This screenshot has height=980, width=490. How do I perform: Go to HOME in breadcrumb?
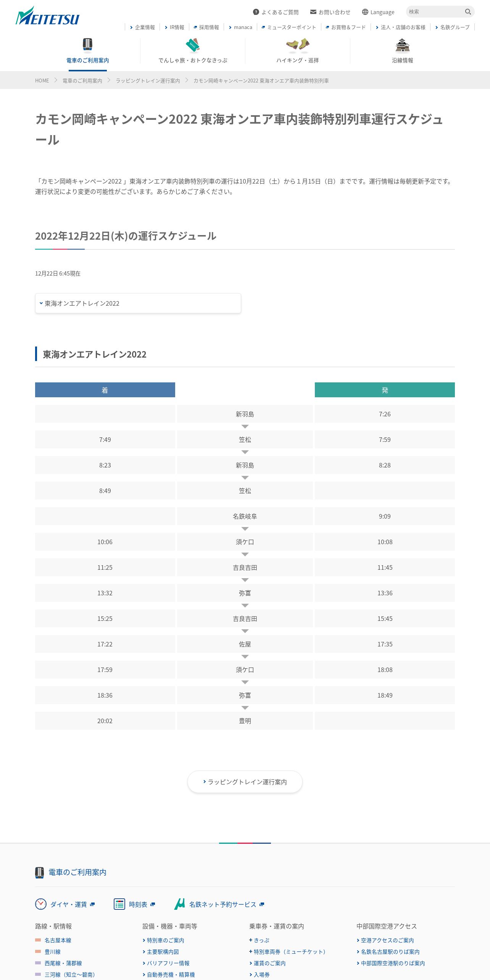[42, 81]
